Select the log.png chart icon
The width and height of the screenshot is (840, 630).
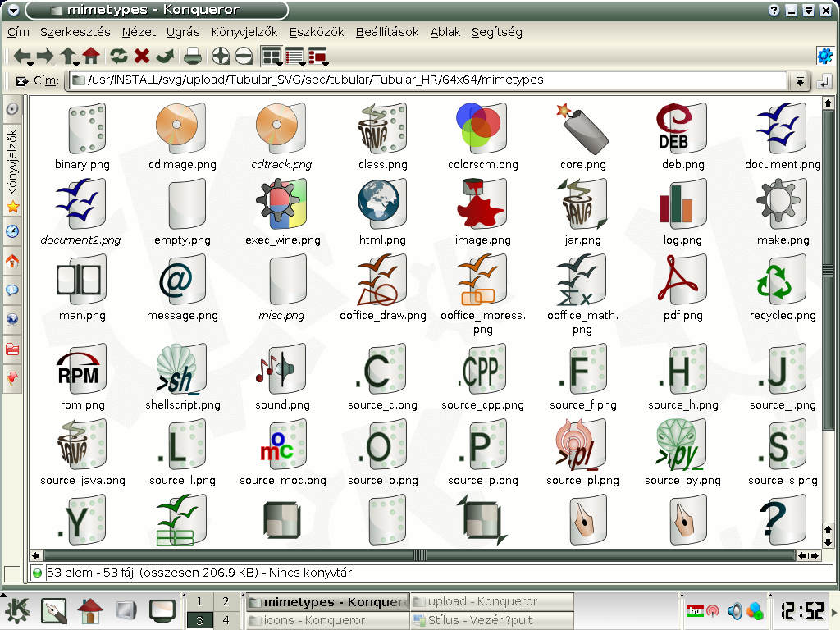click(x=683, y=212)
